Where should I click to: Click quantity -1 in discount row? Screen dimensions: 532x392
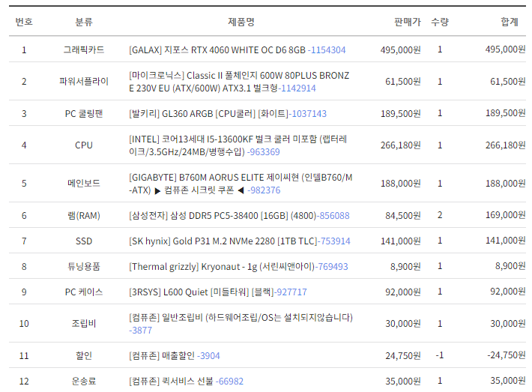coord(440,355)
